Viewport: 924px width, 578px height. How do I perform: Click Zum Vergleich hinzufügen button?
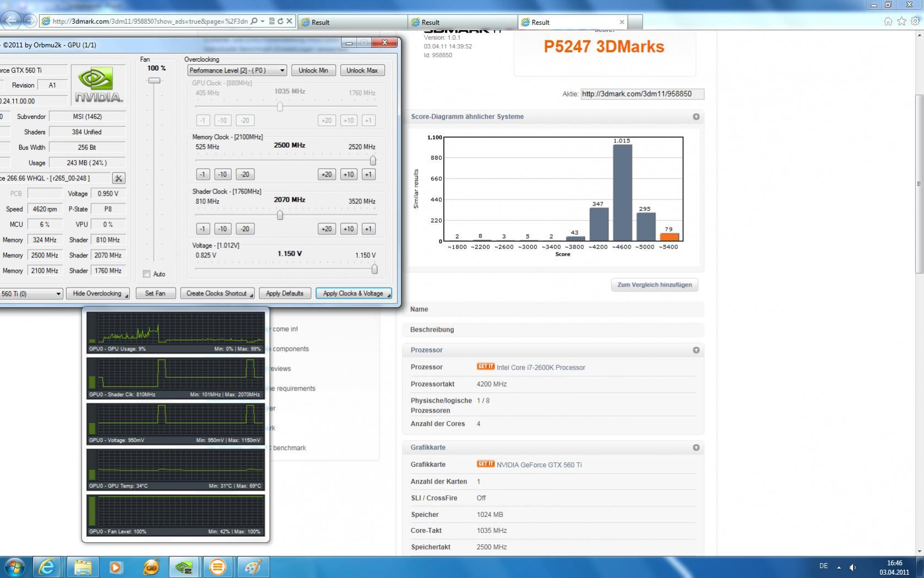point(655,285)
